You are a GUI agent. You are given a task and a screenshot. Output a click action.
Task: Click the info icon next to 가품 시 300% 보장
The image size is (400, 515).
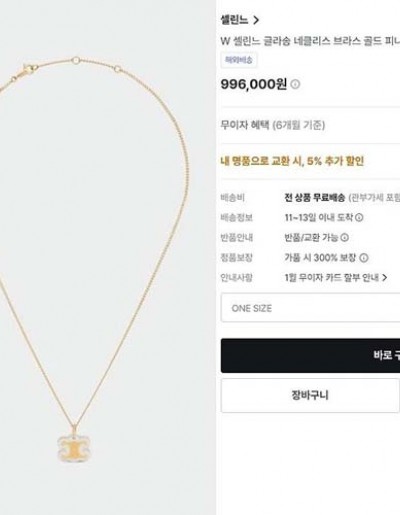click(364, 258)
